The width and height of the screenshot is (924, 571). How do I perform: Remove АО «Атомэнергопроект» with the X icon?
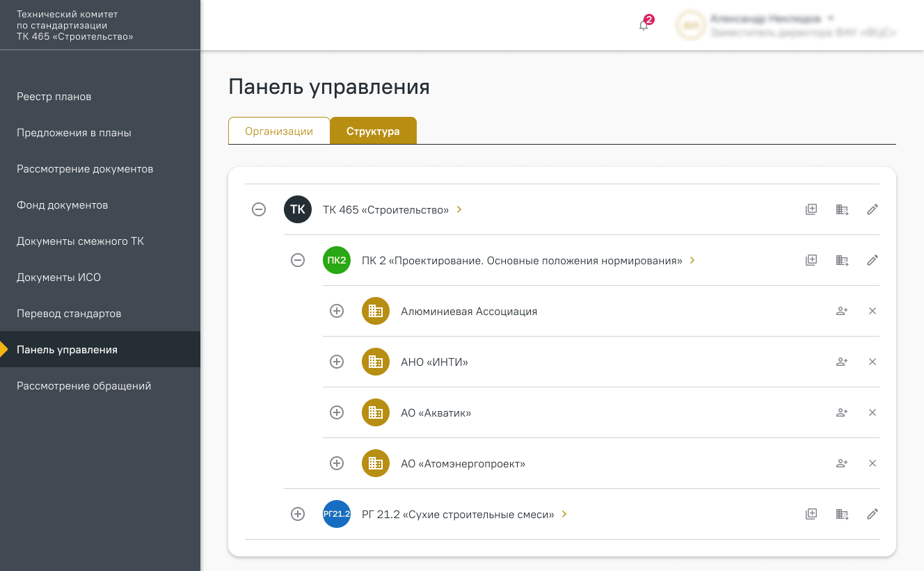pos(873,463)
